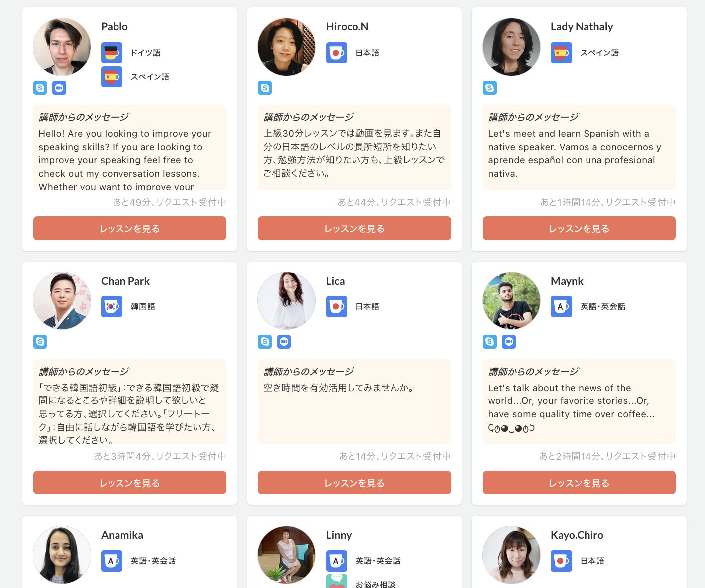Click the tutor name Lica
The height and width of the screenshot is (588, 705).
click(x=335, y=281)
